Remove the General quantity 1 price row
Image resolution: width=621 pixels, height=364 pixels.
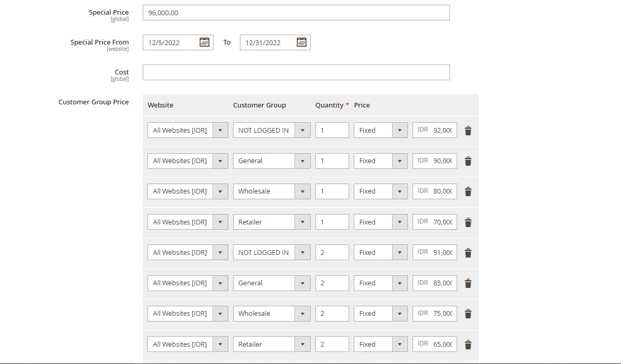coord(468,161)
